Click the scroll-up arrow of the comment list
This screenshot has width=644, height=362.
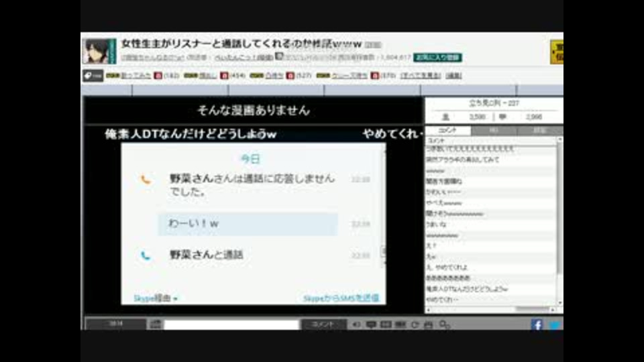559,140
